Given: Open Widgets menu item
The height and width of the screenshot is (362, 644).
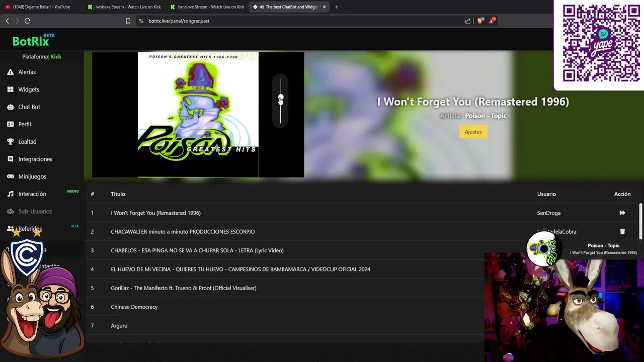Looking at the screenshot, I should tap(29, 89).
